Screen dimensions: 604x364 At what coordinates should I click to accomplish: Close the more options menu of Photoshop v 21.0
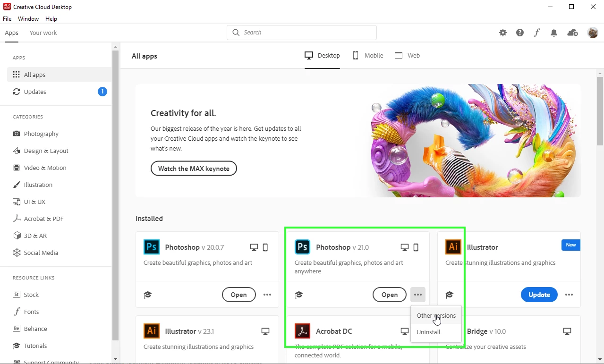pyautogui.click(x=418, y=295)
